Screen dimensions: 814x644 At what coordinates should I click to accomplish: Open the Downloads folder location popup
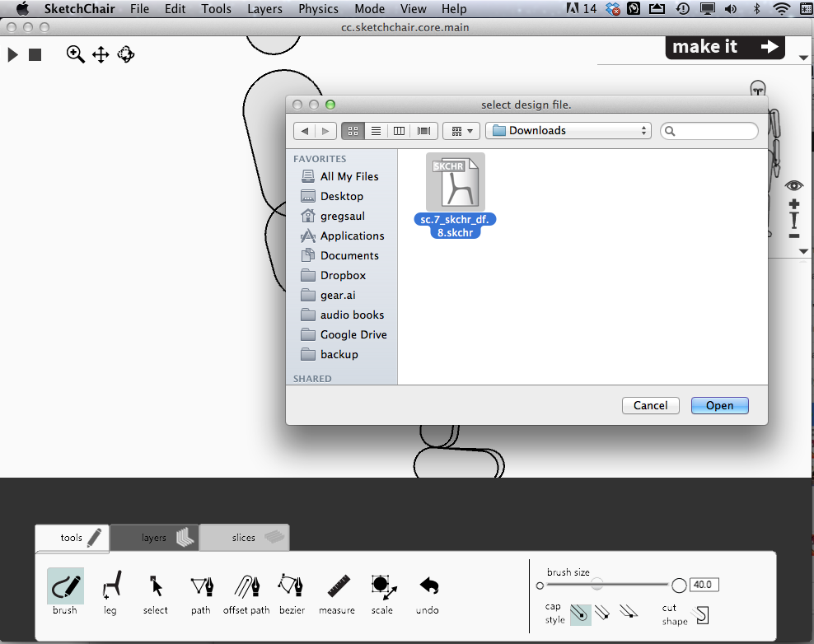click(x=569, y=131)
